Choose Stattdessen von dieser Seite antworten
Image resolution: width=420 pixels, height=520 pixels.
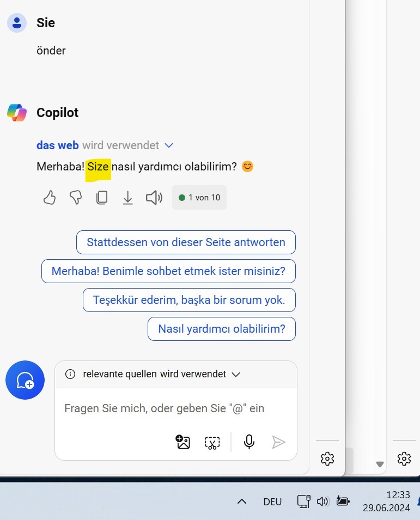tap(186, 242)
